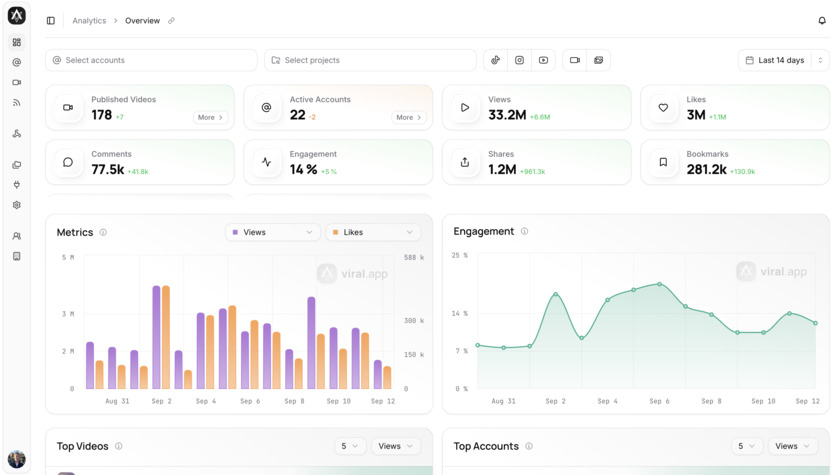The width and height of the screenshot is (840, 475).
Task: Toggle the YouTube platform filter
Action: pos(543,60)
